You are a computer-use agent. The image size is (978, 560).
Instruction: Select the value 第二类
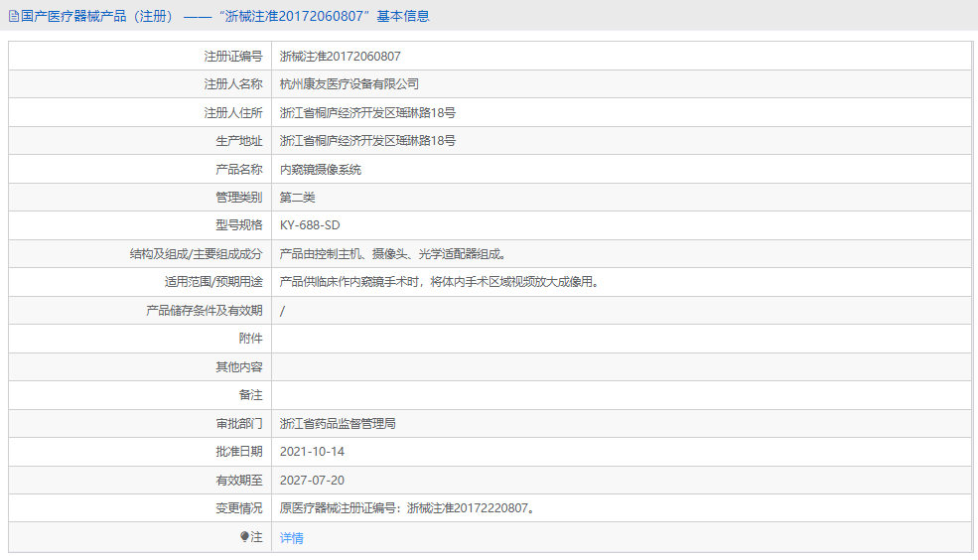(x=298, y=198)
